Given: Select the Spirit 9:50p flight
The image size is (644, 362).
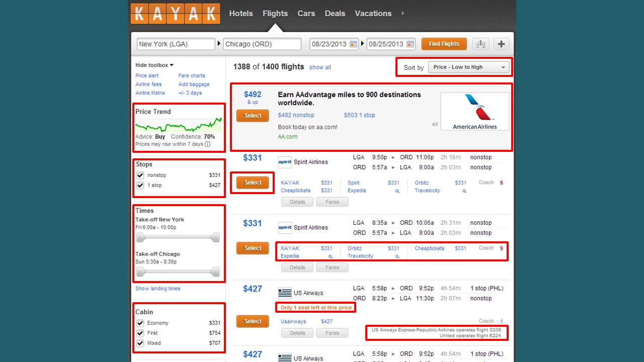Looking at the screenshot, I should pyautogui.click(x=253, y=183).
